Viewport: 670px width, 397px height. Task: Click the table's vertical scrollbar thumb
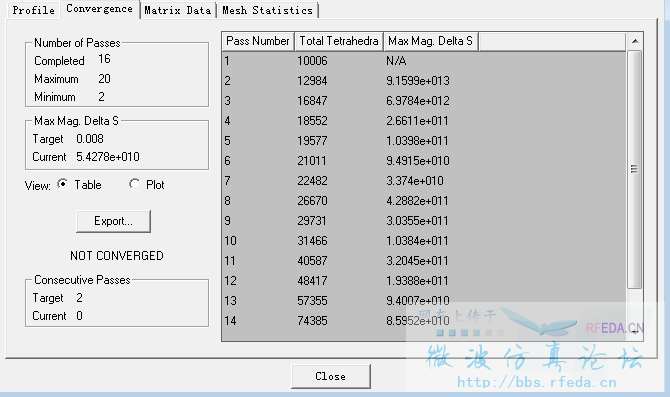tap(635, 170)
